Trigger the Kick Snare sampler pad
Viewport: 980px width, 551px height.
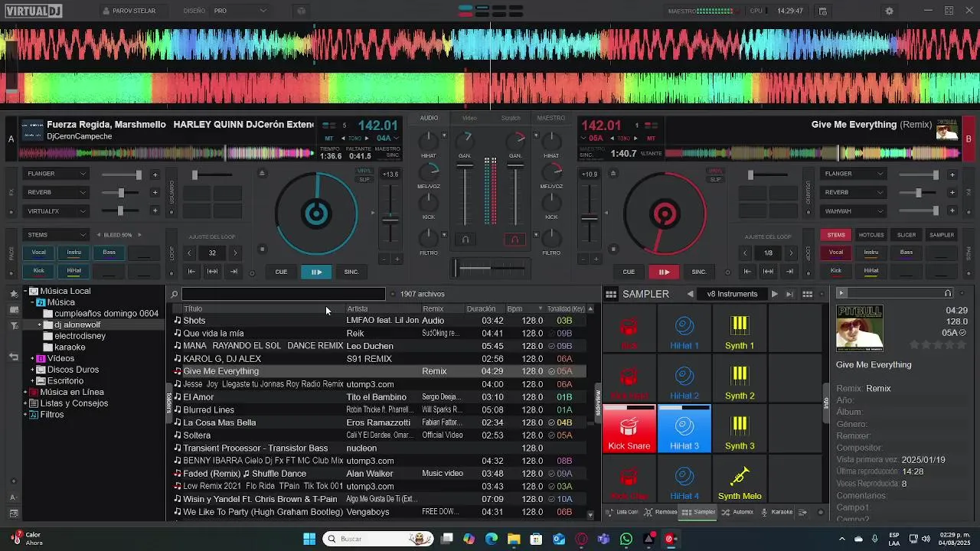point(629,429)
